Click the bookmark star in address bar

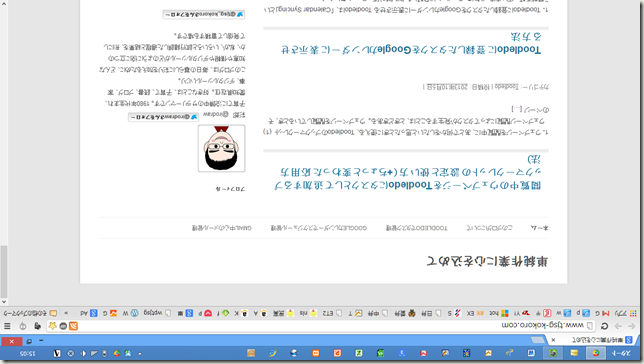click(x=52, y=326)
